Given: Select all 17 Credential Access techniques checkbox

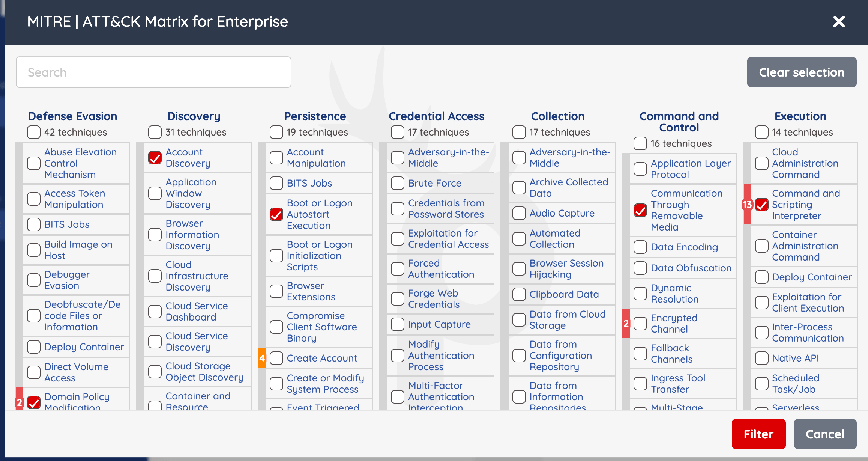Looking at the screenshot, I should [398, 132].
